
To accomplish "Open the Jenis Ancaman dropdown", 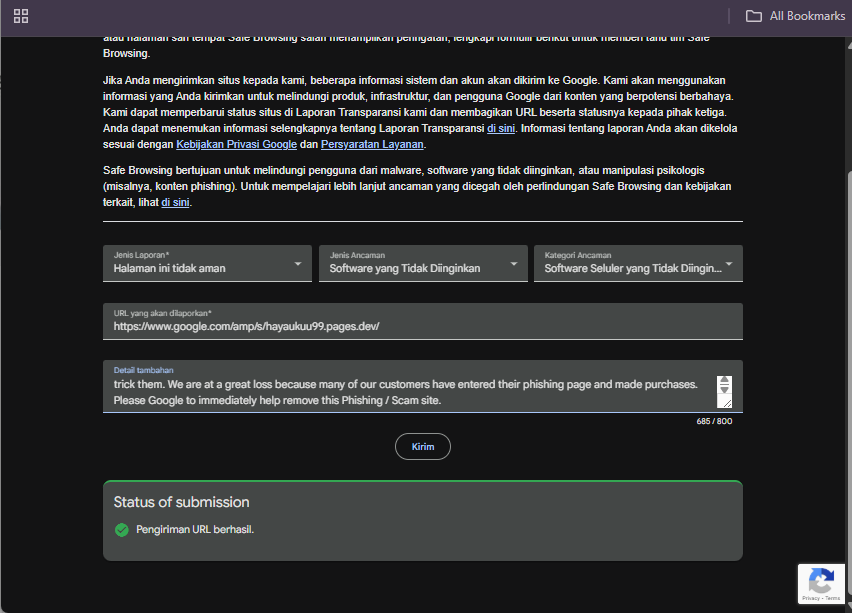I will coord(423,264).
